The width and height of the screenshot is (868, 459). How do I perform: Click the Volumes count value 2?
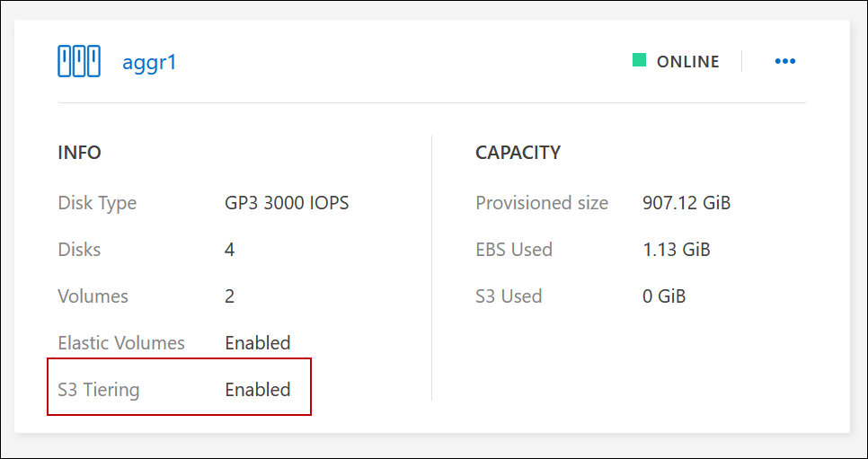230,296
